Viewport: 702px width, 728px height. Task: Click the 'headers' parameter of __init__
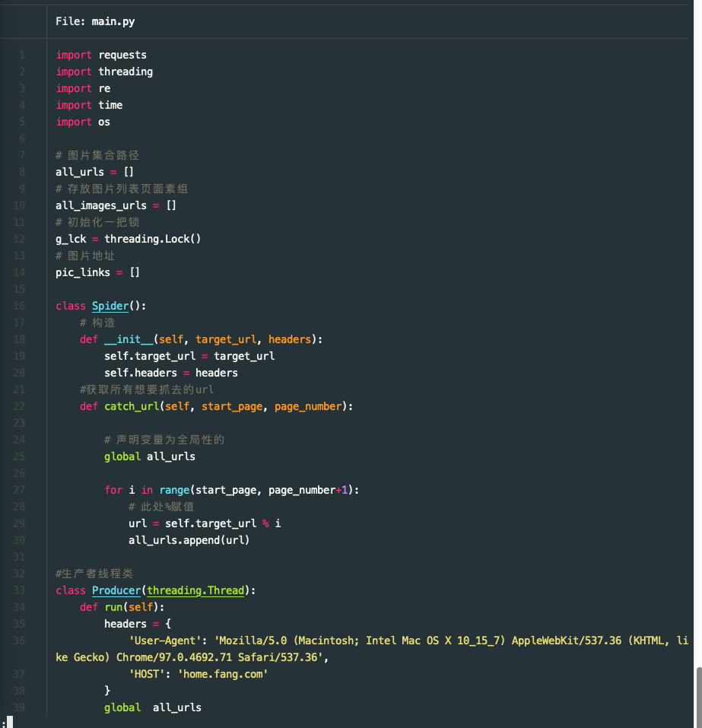(290, 339)
